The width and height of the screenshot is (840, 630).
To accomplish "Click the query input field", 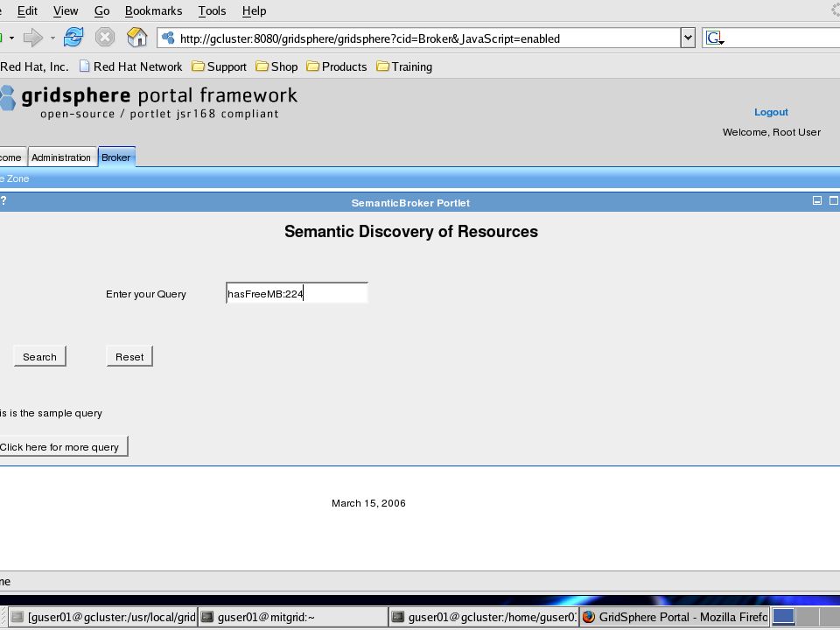I will (297, 294).
